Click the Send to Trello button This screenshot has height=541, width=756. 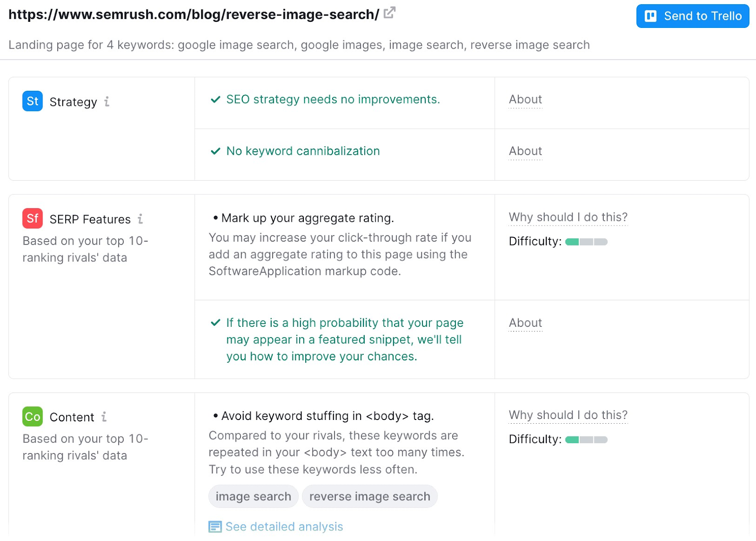tap(692, 16)
